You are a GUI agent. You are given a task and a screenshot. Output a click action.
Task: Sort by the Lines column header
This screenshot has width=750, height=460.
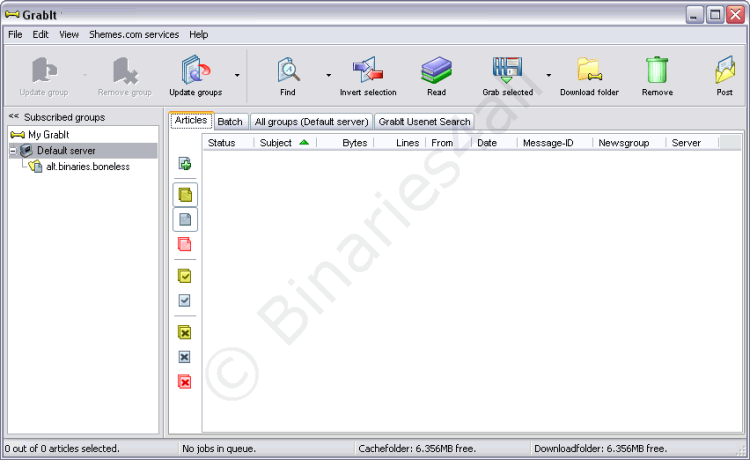[x=399, y=142]
